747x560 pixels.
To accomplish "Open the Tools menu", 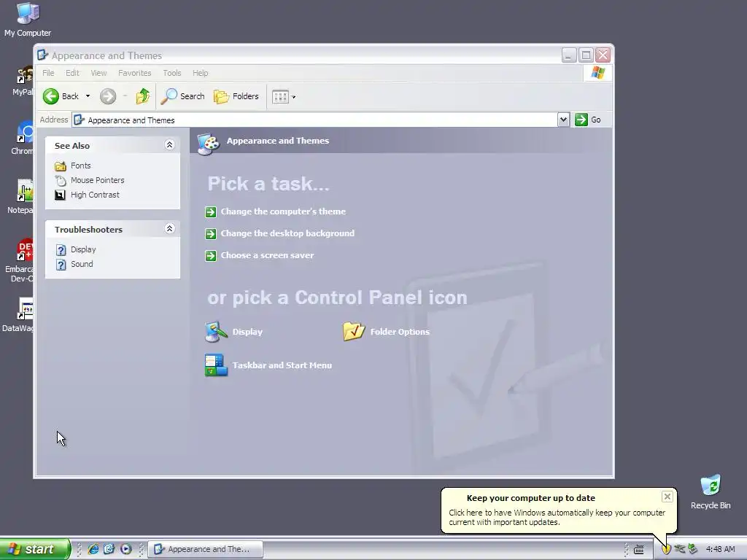I will (x=172, y=73).
